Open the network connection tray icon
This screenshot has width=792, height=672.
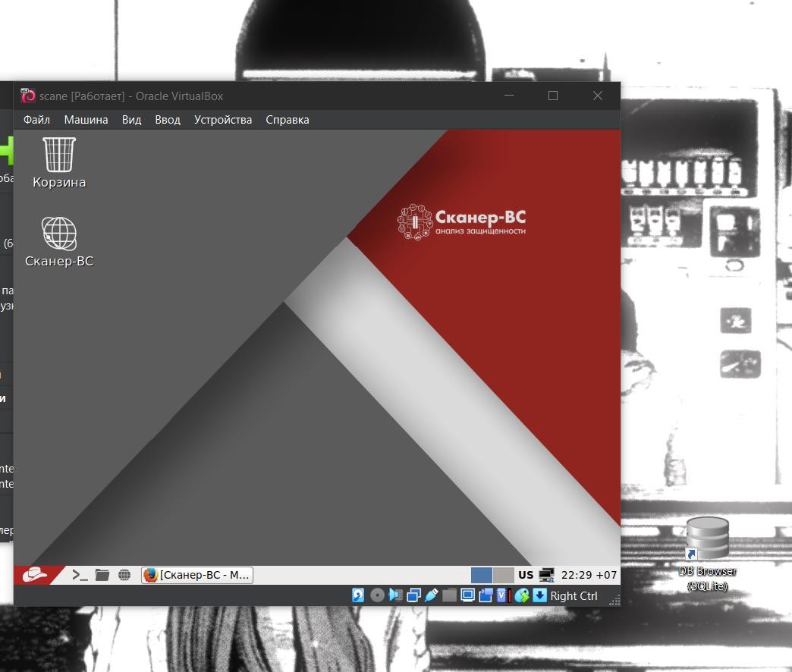[546, 575]
